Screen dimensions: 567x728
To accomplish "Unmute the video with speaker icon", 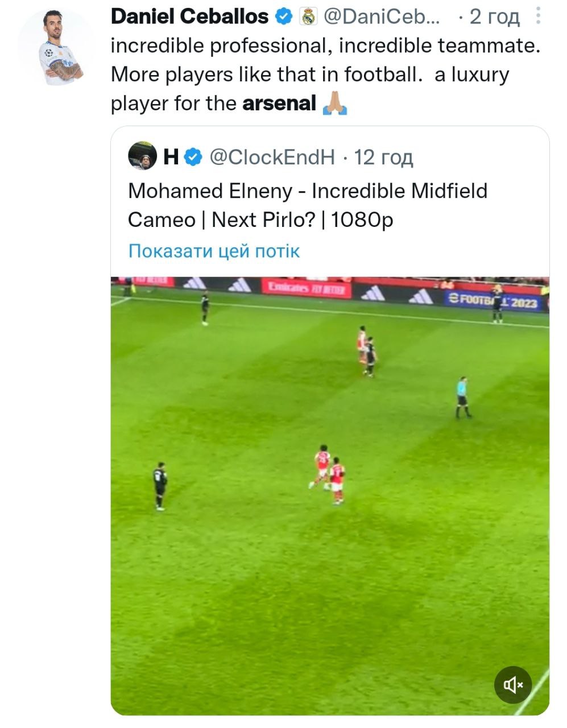I will tap(513, 685).
